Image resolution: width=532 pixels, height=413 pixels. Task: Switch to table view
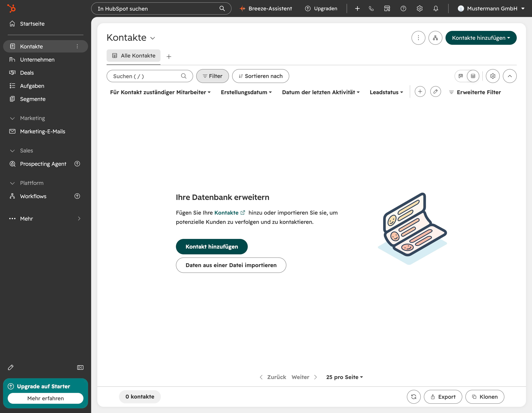[x=473, y=76]
